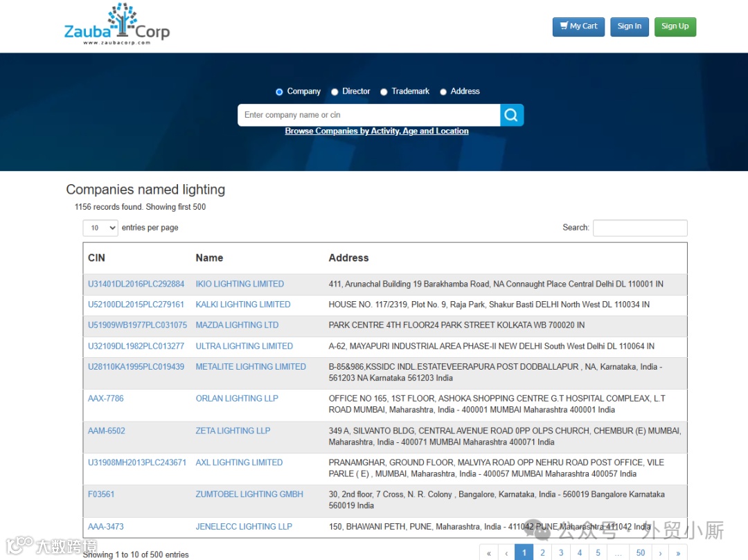Open CIN U32109DL1982PLC013277
748x560 pixels.
click(136, 346)
